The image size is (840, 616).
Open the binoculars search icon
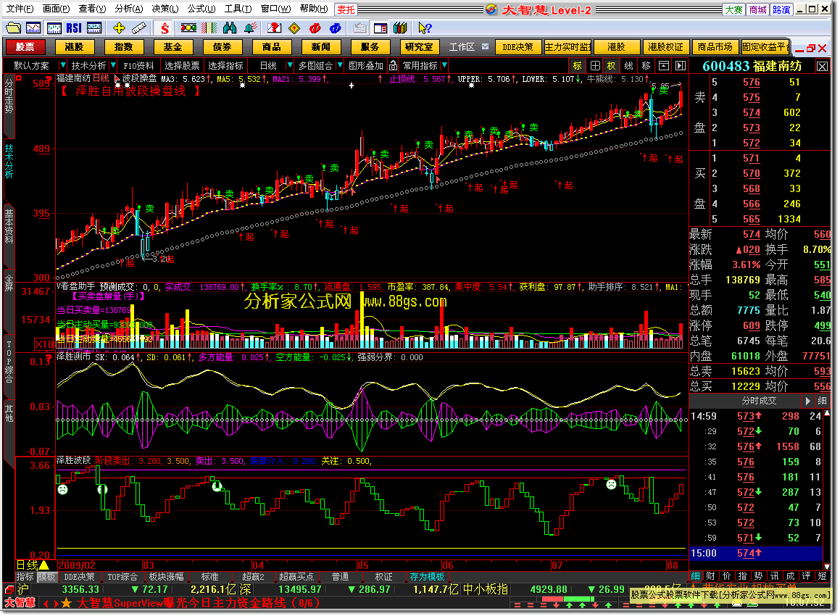click(x=230, y=28)
